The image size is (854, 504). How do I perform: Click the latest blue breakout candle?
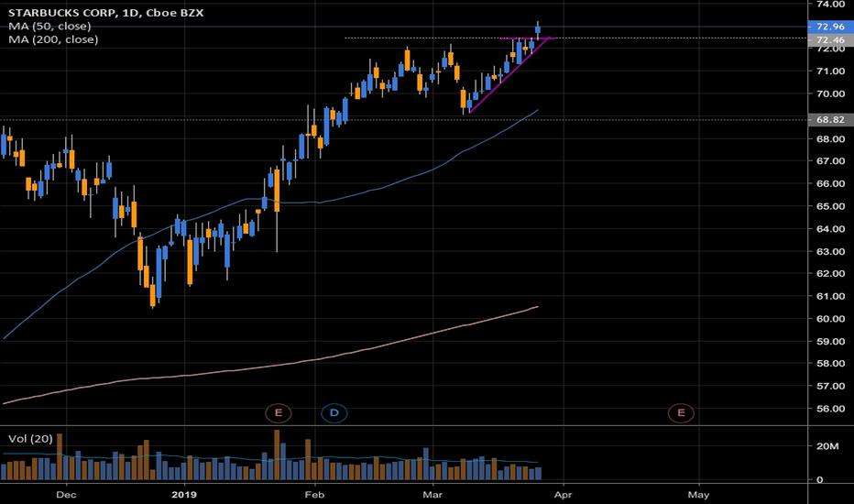pyautogui.click(x=538, y=30)
